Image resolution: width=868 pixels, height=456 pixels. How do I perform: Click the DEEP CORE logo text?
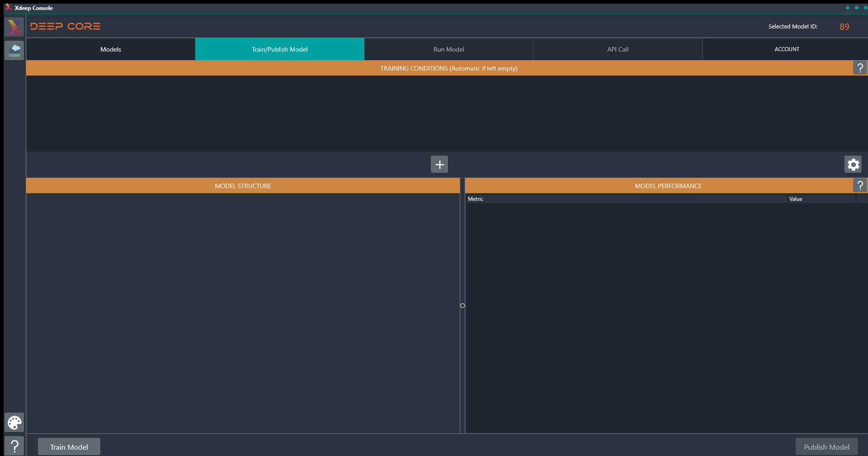pyautogui.click(x=66, y=26)
